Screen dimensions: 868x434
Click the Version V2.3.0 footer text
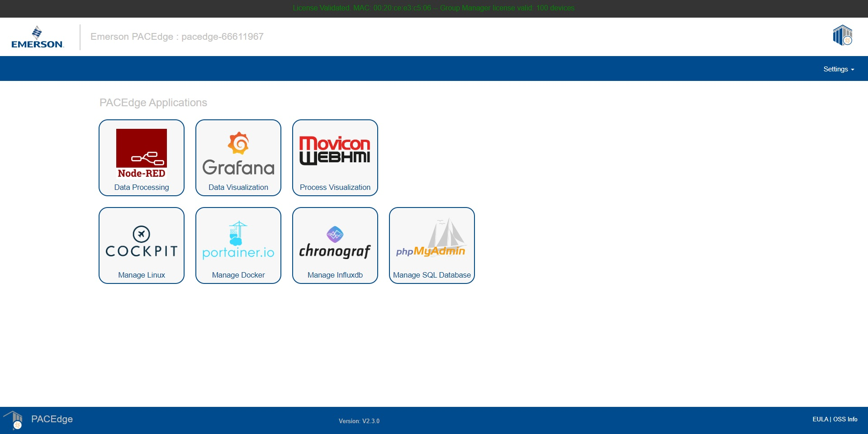(359, 421)
